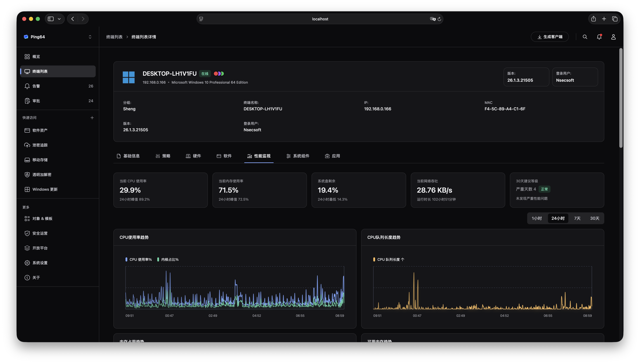Open 透明加解密 encryption page

point(58,174)
